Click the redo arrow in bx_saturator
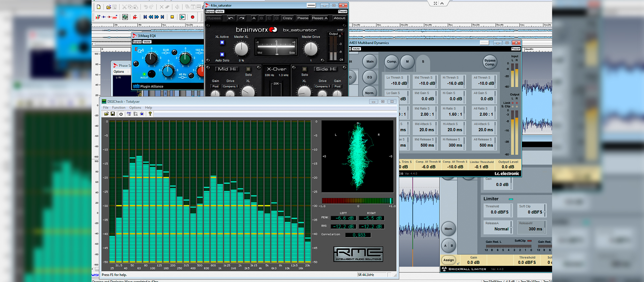 (241, 18)
